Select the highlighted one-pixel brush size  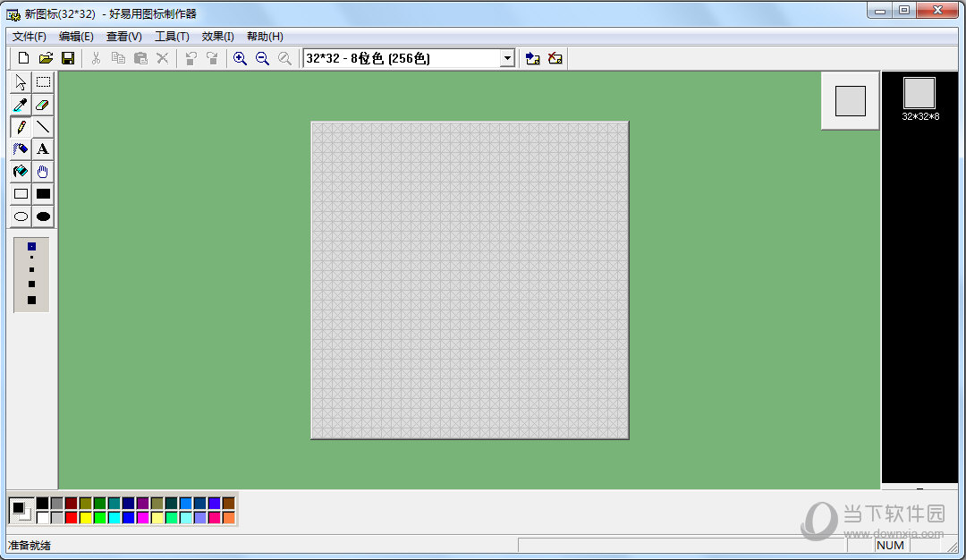(x=31, y=246)
